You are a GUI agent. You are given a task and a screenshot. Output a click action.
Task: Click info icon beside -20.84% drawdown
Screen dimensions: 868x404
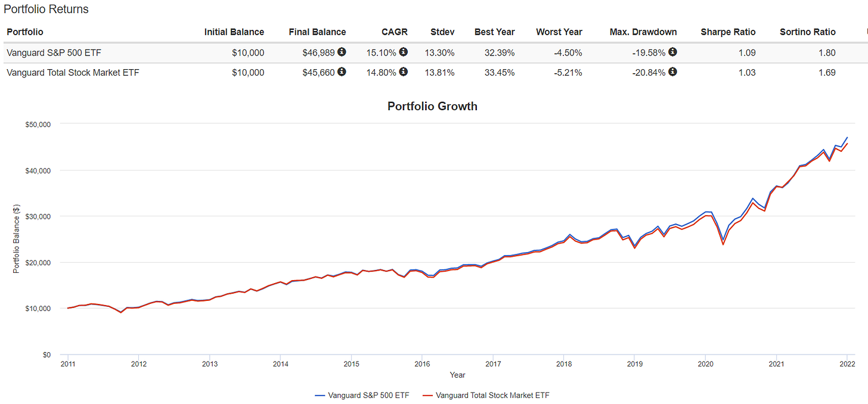click(x=673, y=72)
